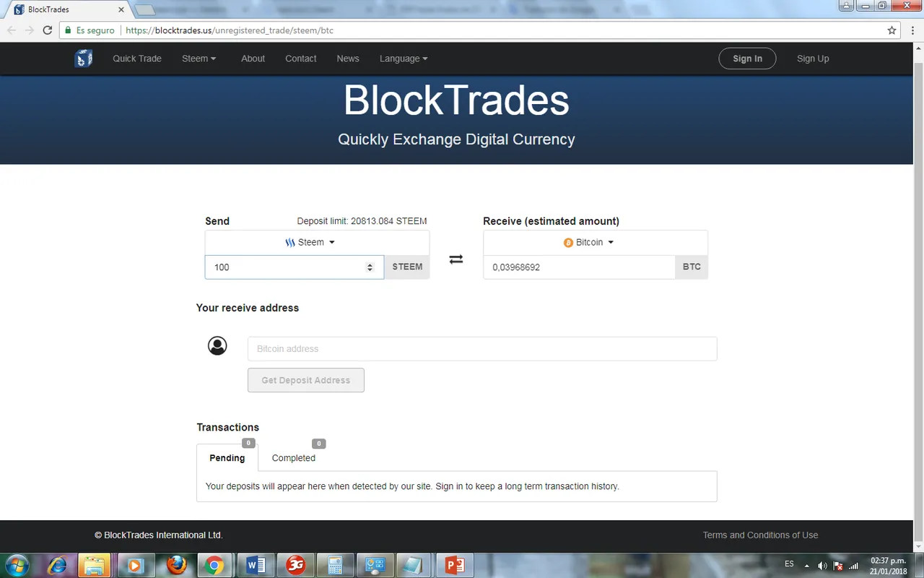Open Microsoft Word from taskbar
Image resolution: width=924 pixels, height=578 pixels.
(256, 565)
